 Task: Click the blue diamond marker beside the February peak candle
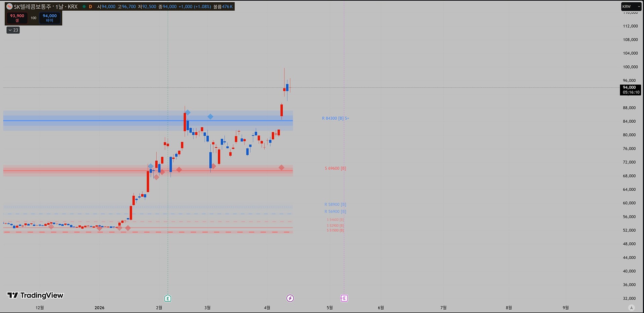(x=188, y=112)
